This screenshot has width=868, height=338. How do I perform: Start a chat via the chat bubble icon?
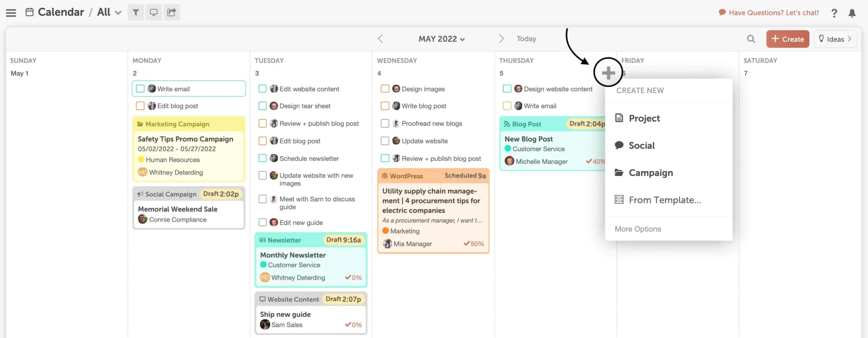pyautogui.click(x=722, y=12)
